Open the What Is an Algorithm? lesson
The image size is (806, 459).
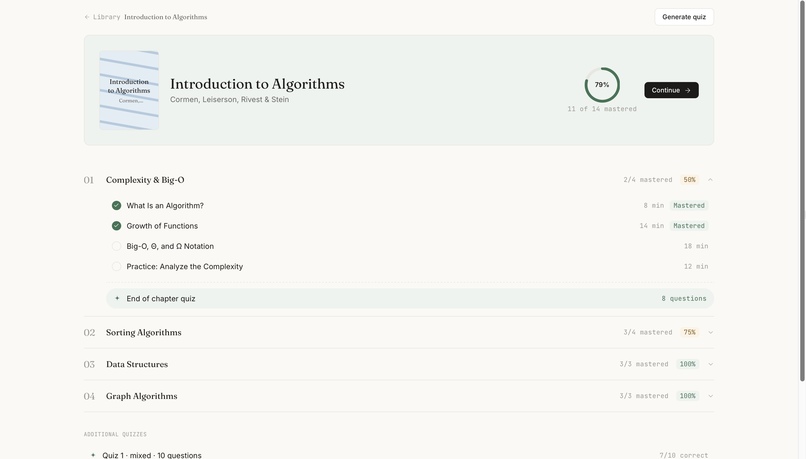point(165,205)
